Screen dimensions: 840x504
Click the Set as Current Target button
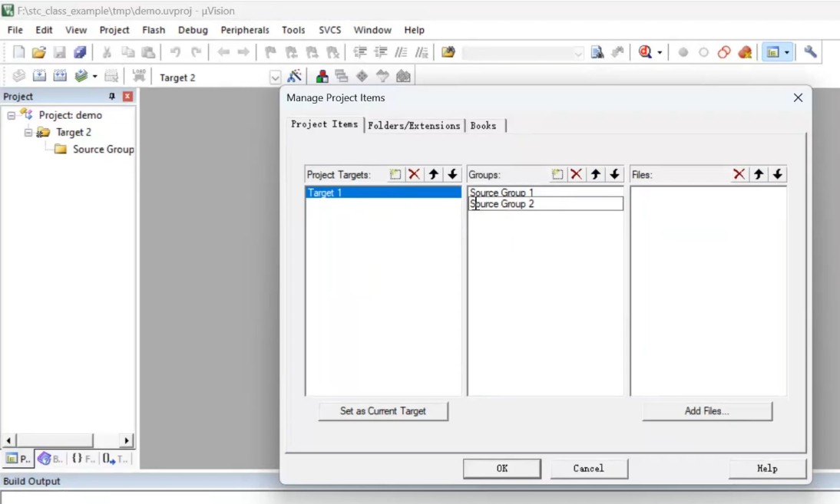click(383, 411)
